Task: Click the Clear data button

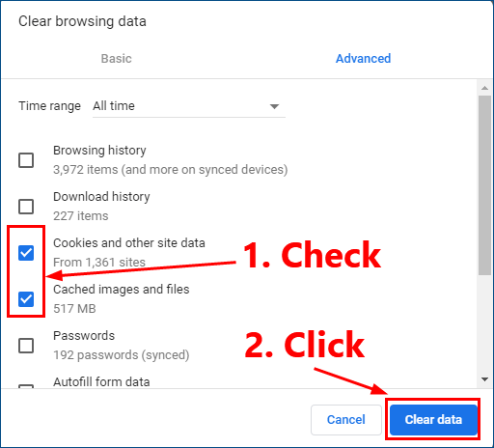Action: pyautogui.click(x=433, y=419)
